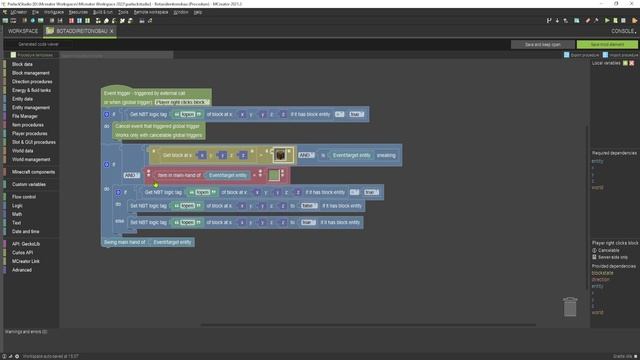Select the Block management category
Screen dimensions: 640x360
[x=31, y=73]
